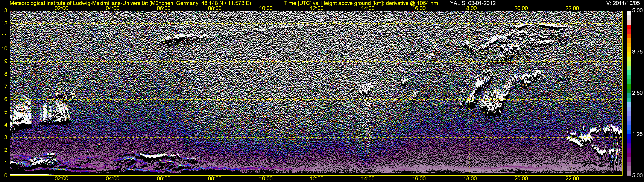Image resolution: width=644 pixels, height=182 pixels.
Task: Click the 16:00 label on the top time axis
Action: (x=419, y=8)
